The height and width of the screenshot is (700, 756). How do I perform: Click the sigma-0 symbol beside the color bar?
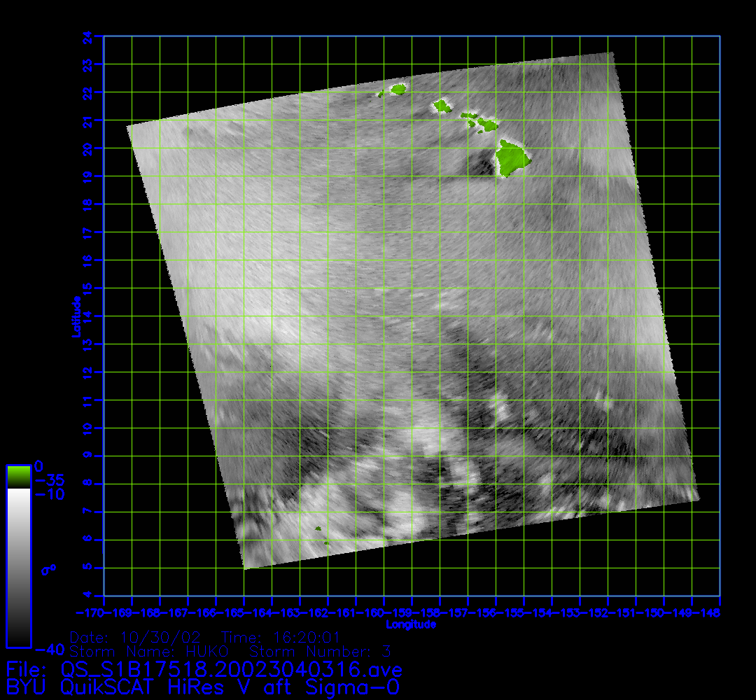[48, 570]
